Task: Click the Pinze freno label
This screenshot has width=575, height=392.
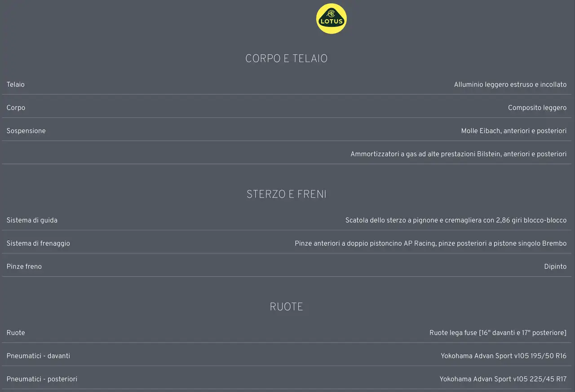Action: pyautogui.click(x=24, y=266)
